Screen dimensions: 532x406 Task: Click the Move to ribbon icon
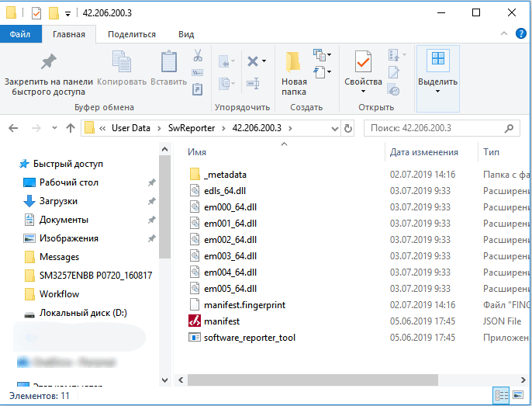click(226, 61)
